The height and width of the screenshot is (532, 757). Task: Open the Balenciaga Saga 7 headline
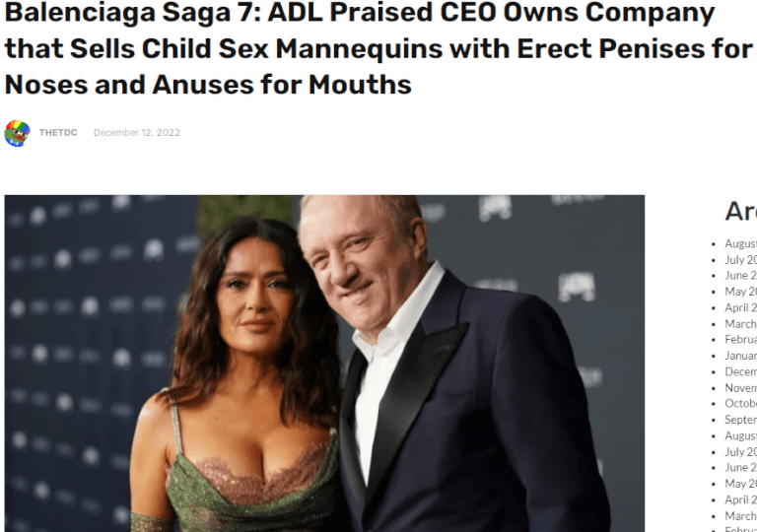(x=378, y=48)
